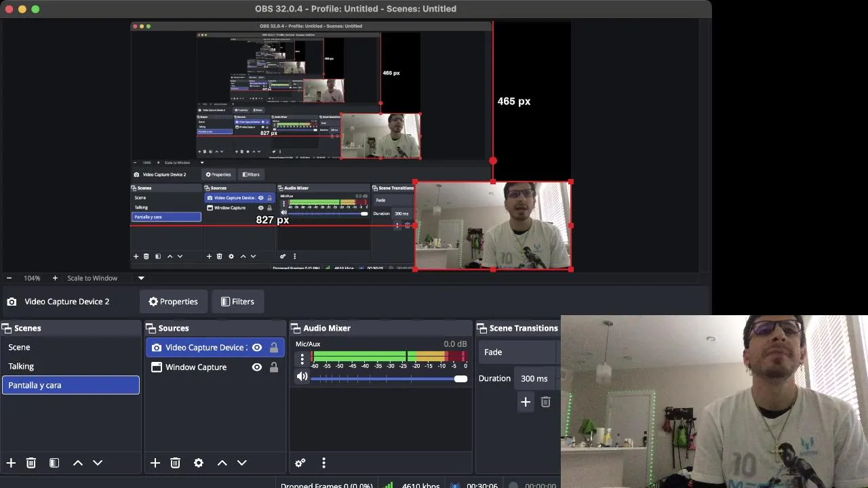Click the green connection bars icon

tap(389, 485)
